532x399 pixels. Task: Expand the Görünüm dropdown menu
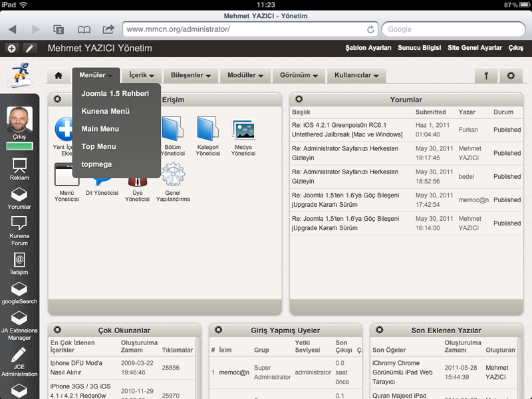point(299,75)
